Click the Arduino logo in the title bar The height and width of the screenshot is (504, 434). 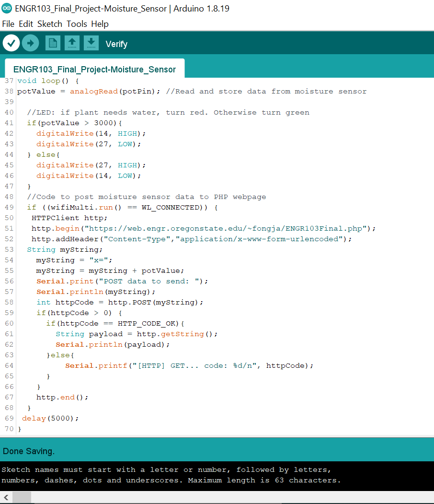point(7,9)
